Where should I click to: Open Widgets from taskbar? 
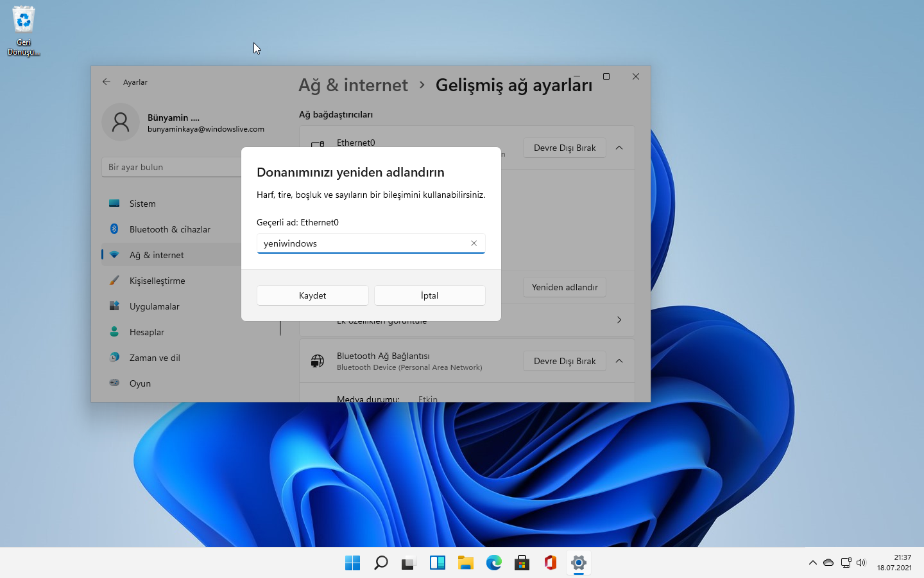(x=438, y=563)
